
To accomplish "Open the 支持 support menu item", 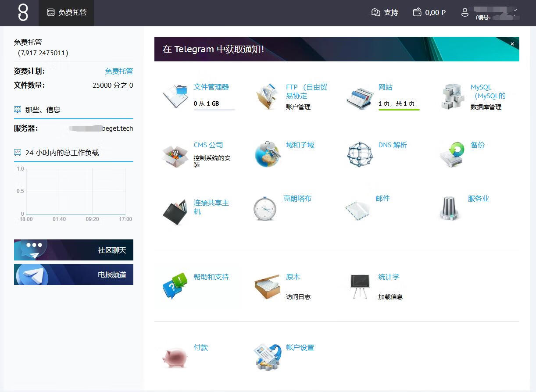I will (385, 13).
